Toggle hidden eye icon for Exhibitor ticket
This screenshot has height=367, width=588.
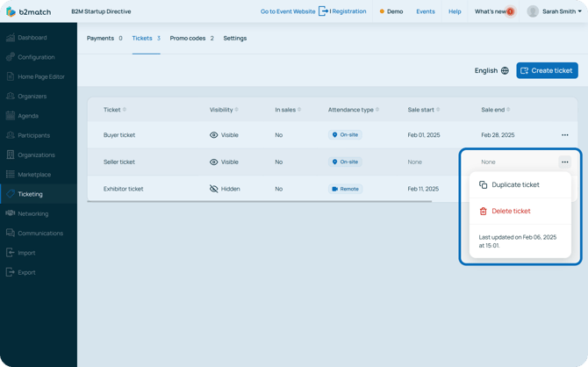pyautogui.click(x=214, y=189)
